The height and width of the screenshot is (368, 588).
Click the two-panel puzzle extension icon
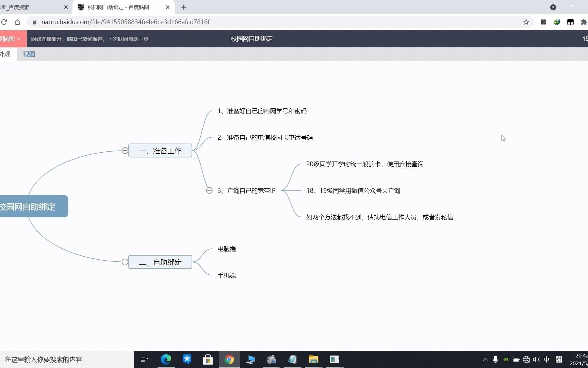pos(543,22)
